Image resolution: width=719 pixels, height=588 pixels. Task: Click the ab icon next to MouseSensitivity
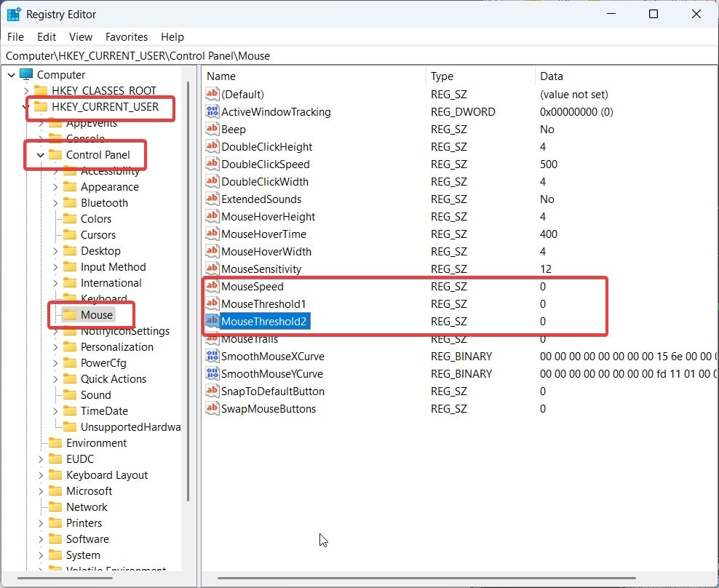(x=212, y=269)
